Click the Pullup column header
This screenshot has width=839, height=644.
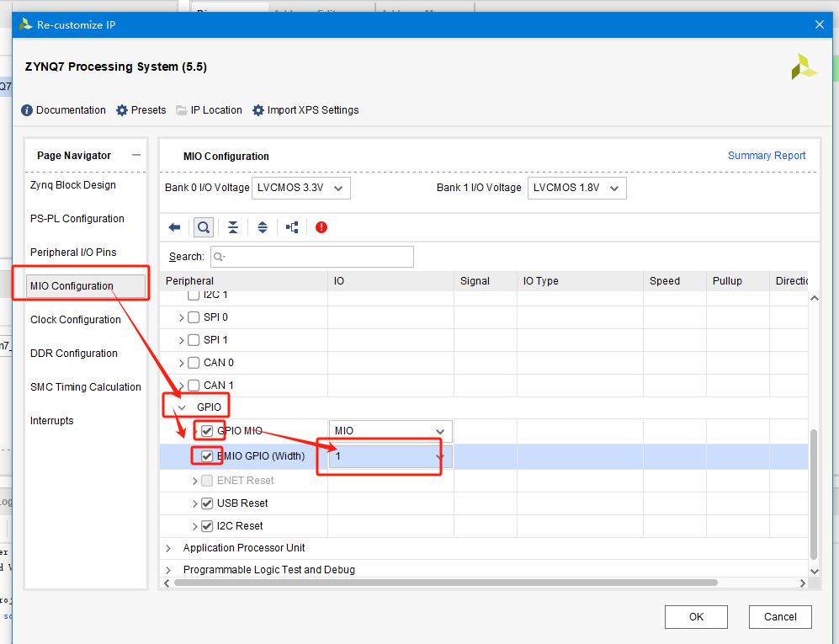coord(738,281)
